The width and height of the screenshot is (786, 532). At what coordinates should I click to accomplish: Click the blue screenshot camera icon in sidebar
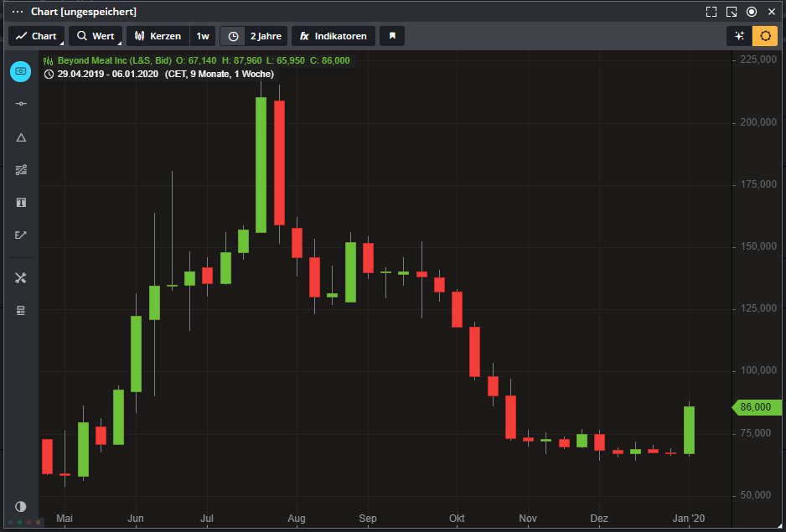21,72
